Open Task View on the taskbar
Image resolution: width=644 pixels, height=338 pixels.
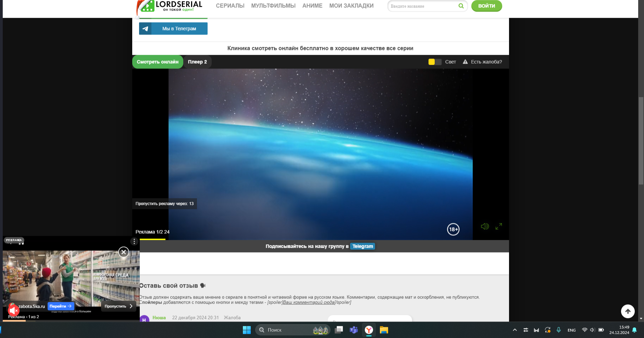coord(339,330)
